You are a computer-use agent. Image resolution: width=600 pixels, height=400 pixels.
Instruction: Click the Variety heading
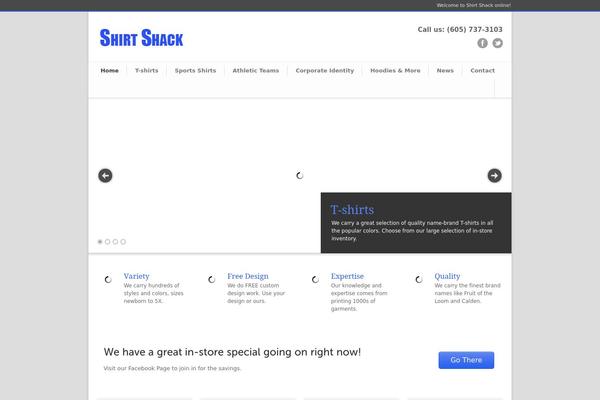pos(136,276)
